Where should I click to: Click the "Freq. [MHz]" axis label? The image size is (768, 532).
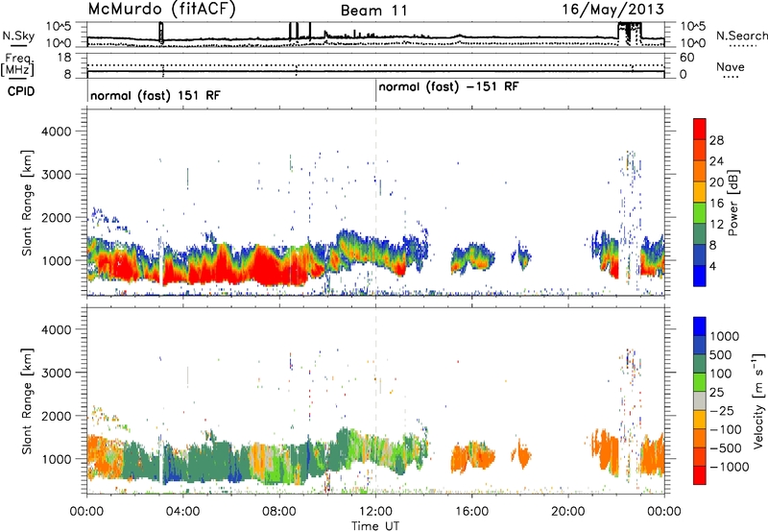[17, 65]
